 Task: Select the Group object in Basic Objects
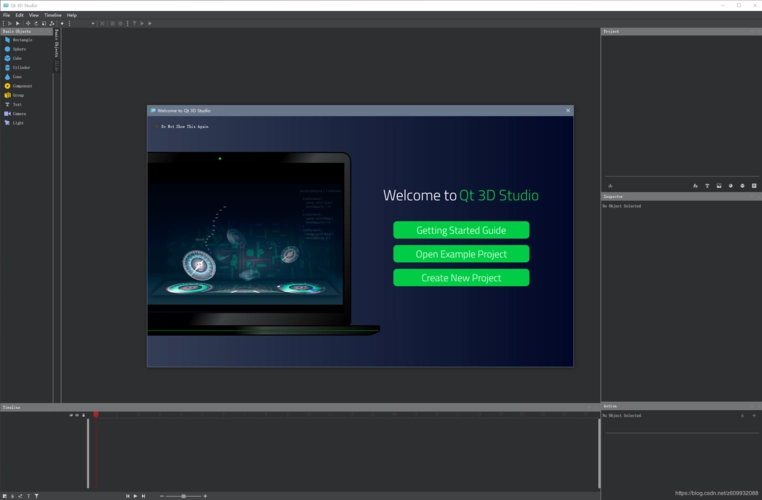15,95
